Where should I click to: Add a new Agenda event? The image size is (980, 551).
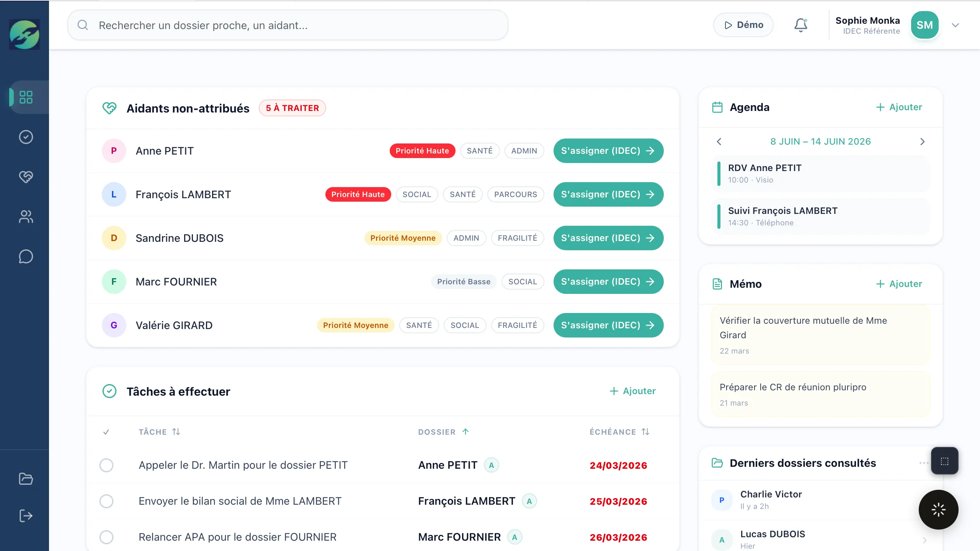point(899,107)
